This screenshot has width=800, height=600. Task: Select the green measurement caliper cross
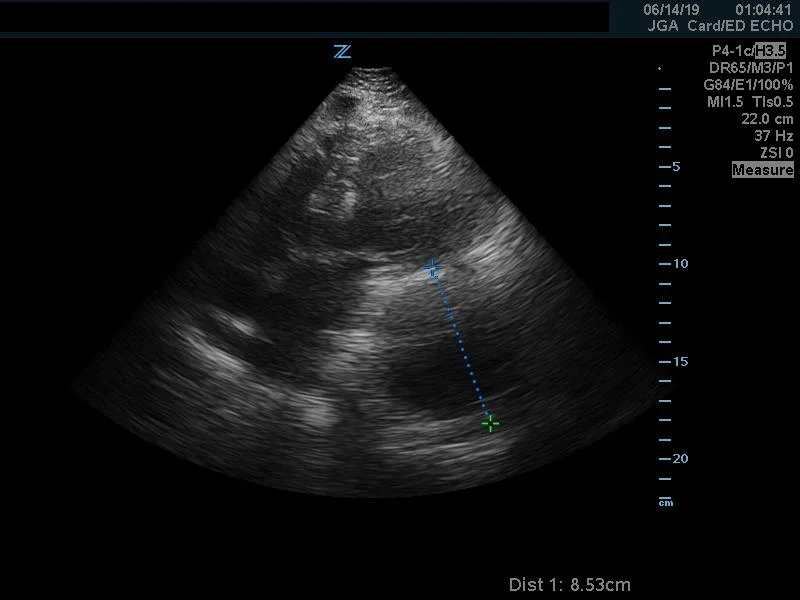tap(490, 423)
